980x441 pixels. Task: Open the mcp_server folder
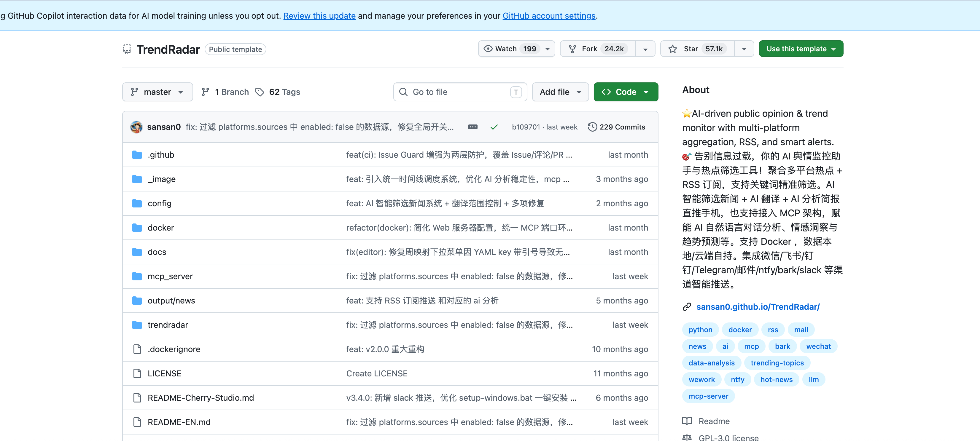point(170,277)
